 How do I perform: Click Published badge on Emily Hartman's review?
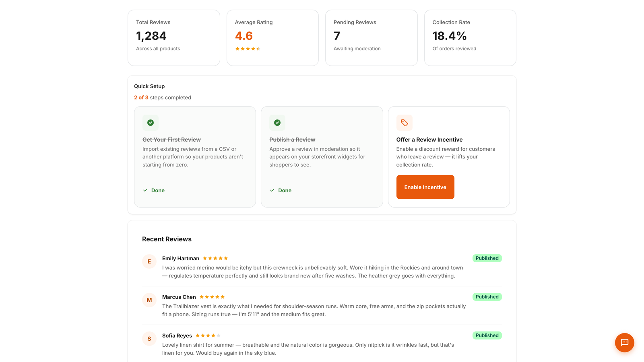point(487,258)
